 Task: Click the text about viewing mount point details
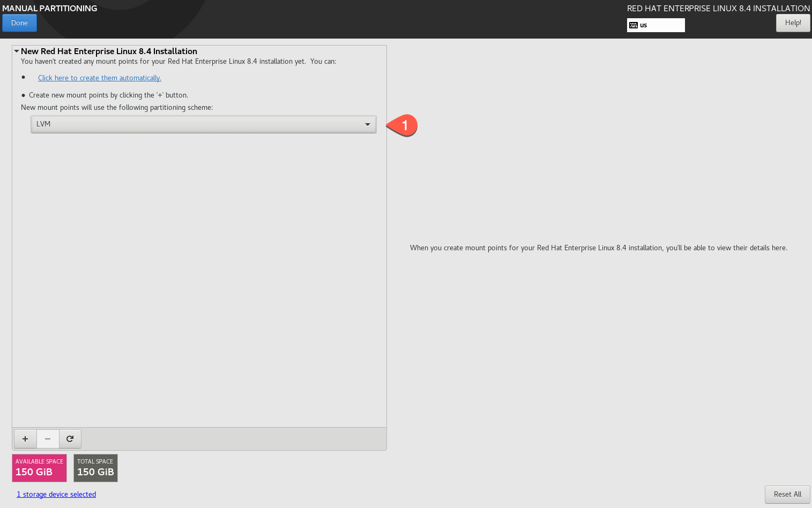598,248
